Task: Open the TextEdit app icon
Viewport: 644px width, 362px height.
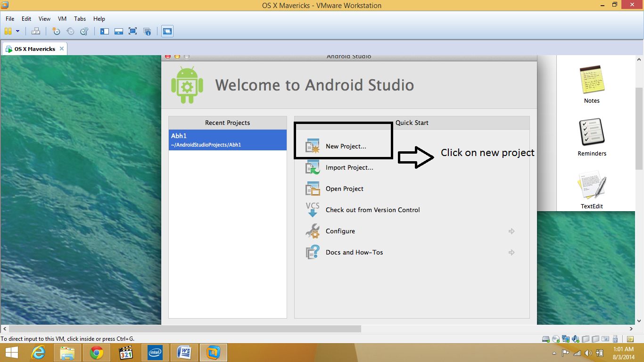Action: (x=592, y=186)
